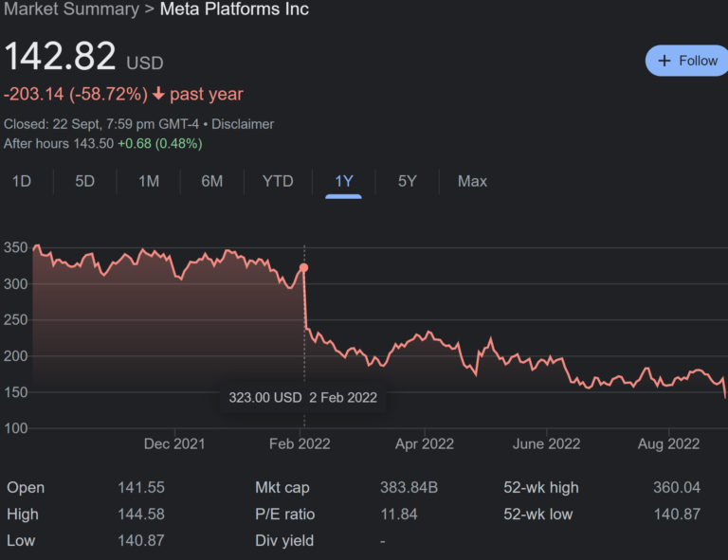This screenshot has width=728, height=560.
Task: Show the Max time range chart
Action: 472,181
